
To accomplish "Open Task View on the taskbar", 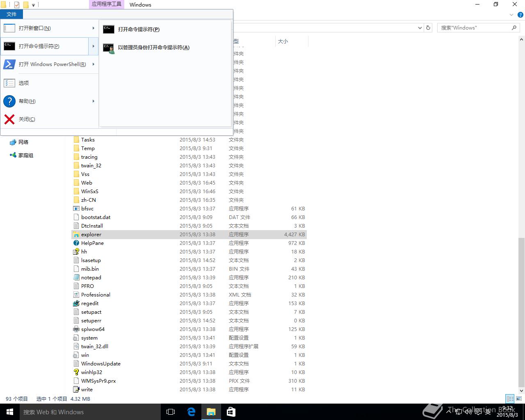I will click(x=171, y=412).
